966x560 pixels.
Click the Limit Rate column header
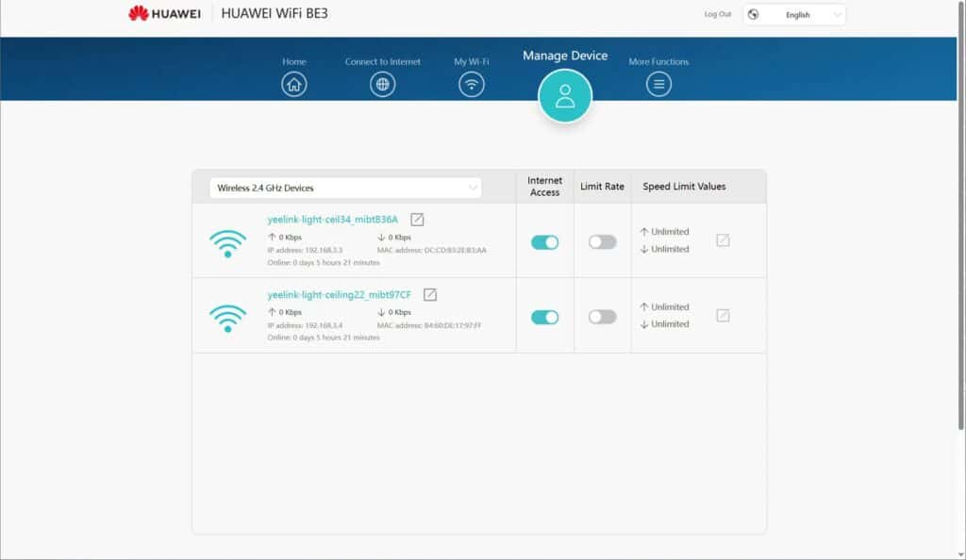(602, 187)
